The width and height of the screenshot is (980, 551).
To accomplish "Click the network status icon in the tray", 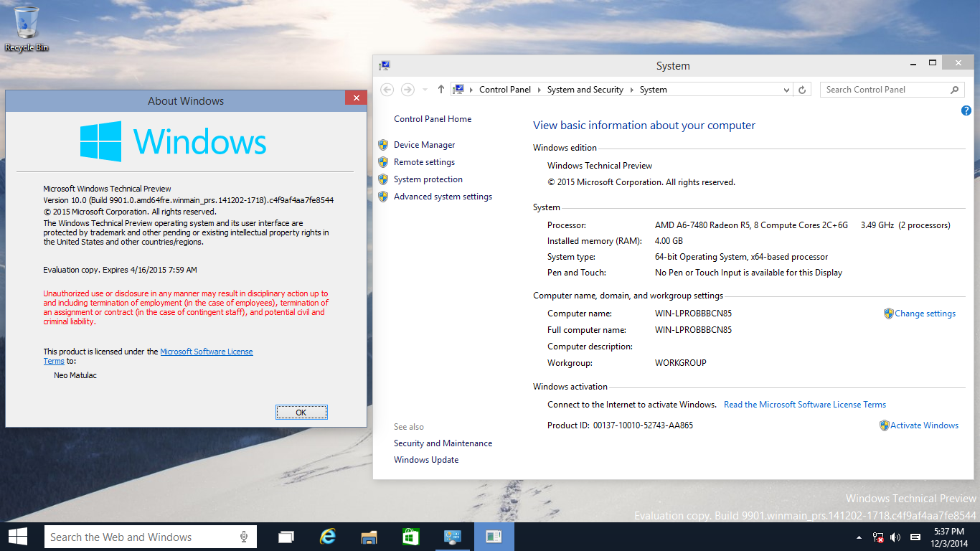I will [877, 537].
